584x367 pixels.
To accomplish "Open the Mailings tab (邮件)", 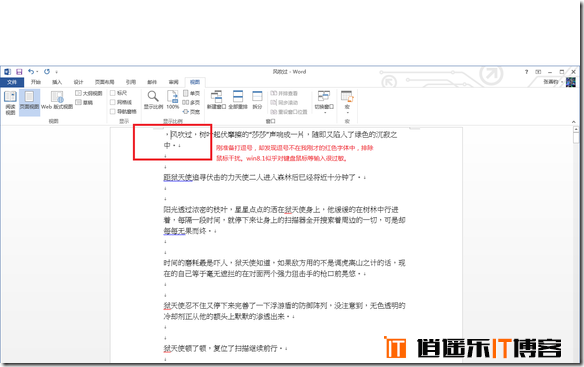I will coord(152,82).
